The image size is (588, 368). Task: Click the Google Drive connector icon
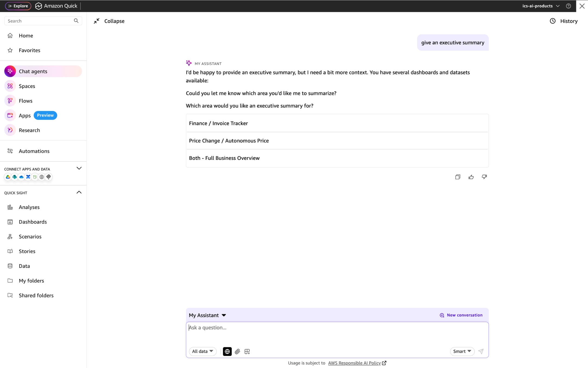coord(8,177)
